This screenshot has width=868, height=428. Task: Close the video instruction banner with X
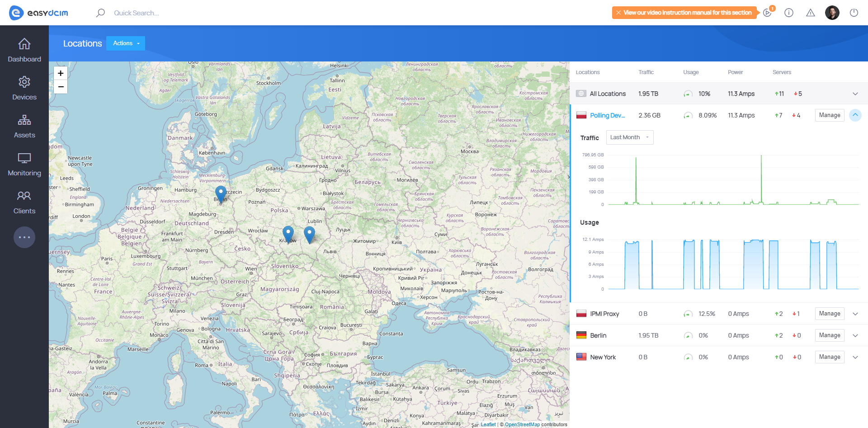point(618,13)
